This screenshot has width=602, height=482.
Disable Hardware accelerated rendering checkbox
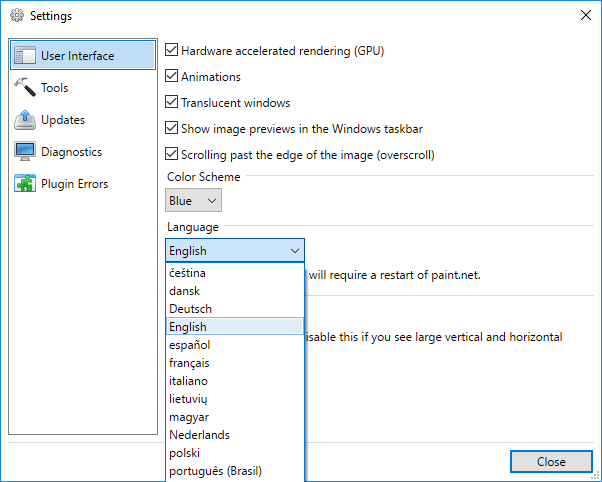(171, 50)
